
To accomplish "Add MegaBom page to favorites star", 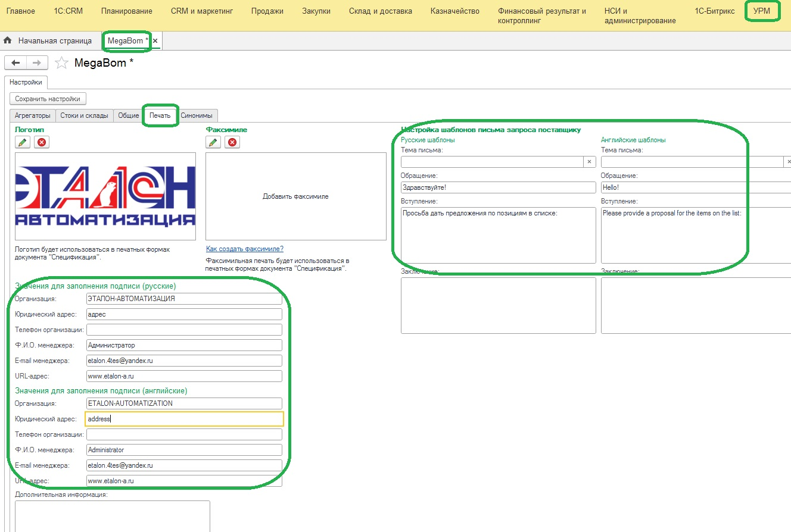I will [x=61, y=63].
